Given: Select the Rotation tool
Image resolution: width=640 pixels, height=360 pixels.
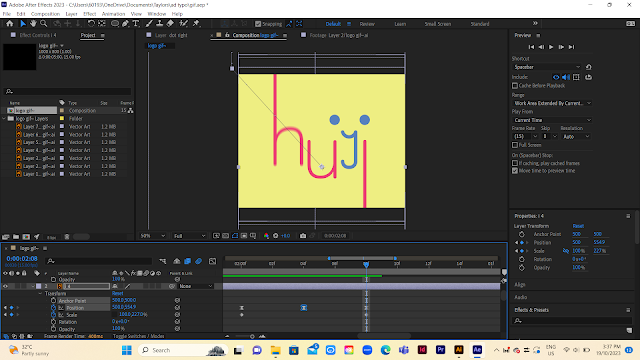Looking at the screenshot, I should pyautogui.click(x=91, y=24).
